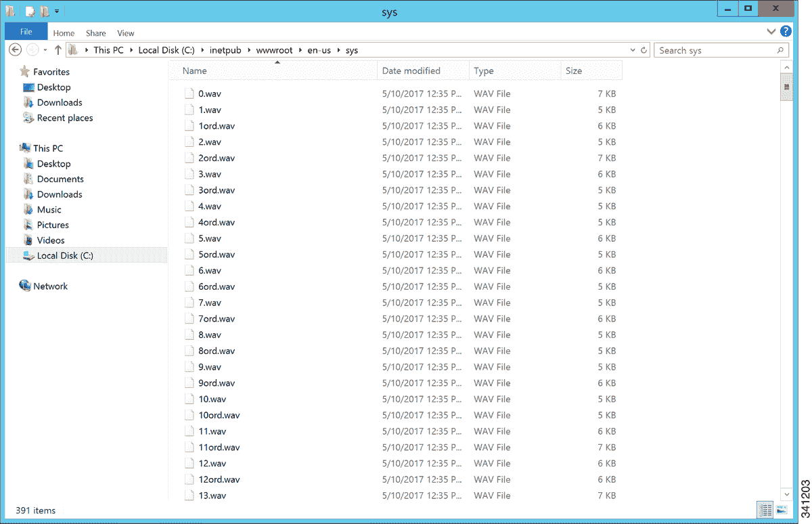This screenshot has width=812, height=524.
Task: Switch to Details view in the status bar
Action: tap(765, 510)
